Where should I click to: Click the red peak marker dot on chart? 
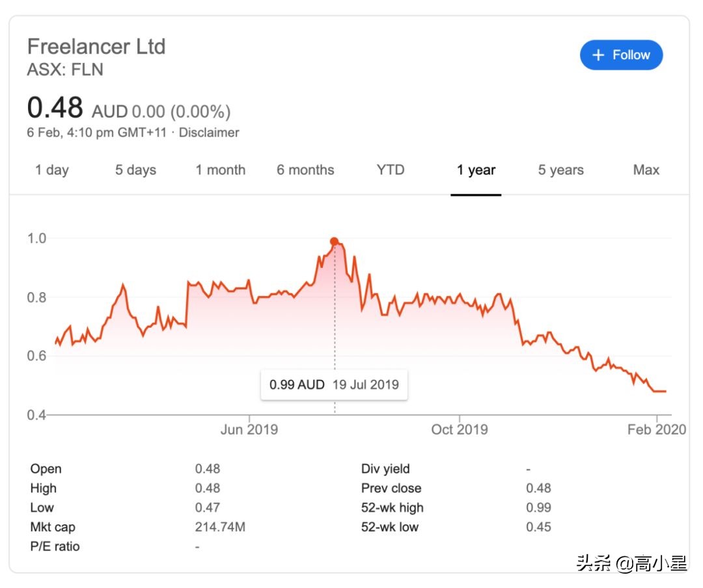334,241
